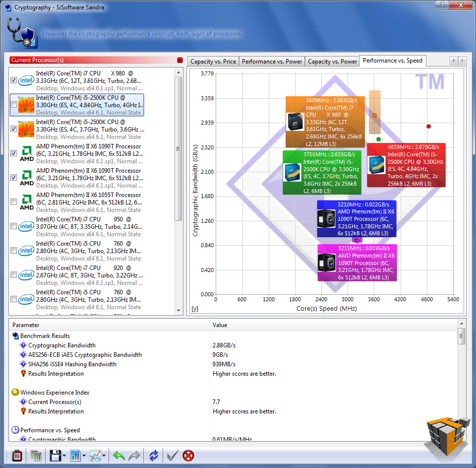476x468 pixels.
Task: Click the Intel logo of the i7 920 entry
Action: click(x=26, y=275)
